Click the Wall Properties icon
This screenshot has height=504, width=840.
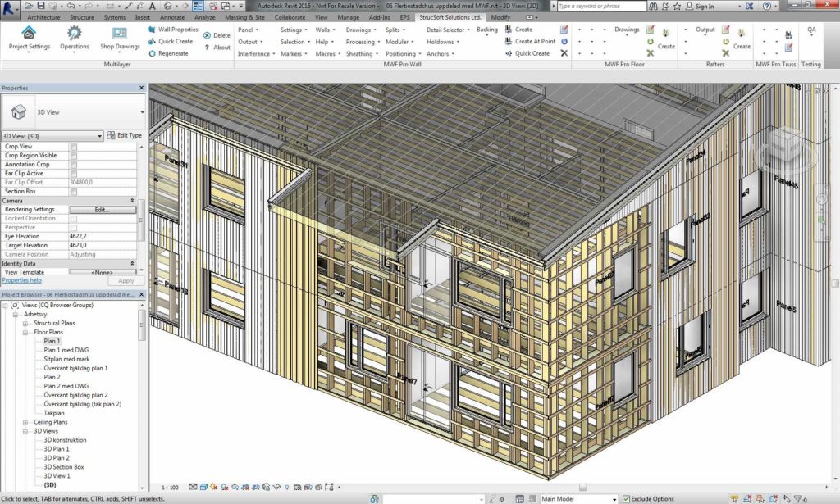point(153,30)
